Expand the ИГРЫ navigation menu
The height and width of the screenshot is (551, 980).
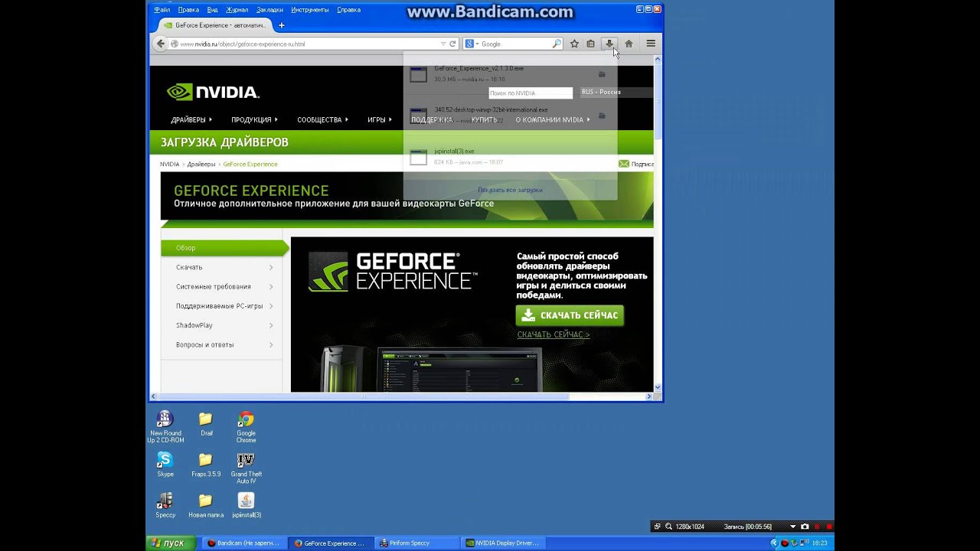379,119
